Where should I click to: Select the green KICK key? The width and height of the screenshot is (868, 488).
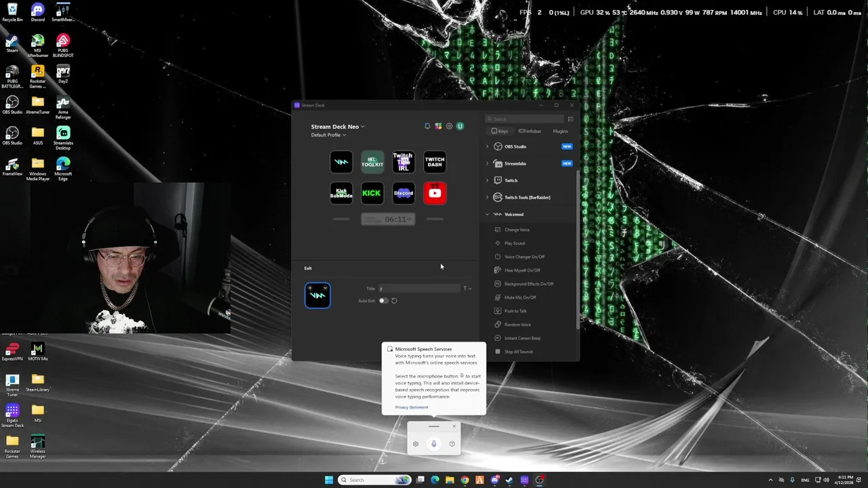point(372,193)
